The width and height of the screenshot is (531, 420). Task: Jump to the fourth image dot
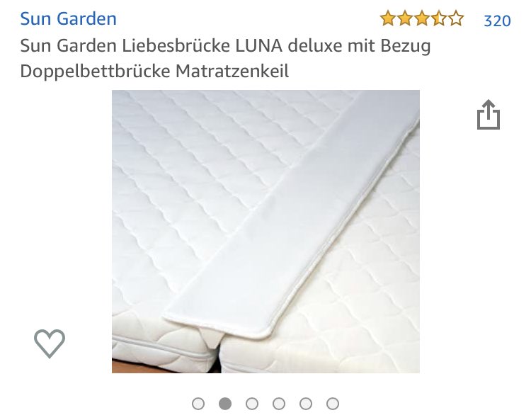pos(279,404)
